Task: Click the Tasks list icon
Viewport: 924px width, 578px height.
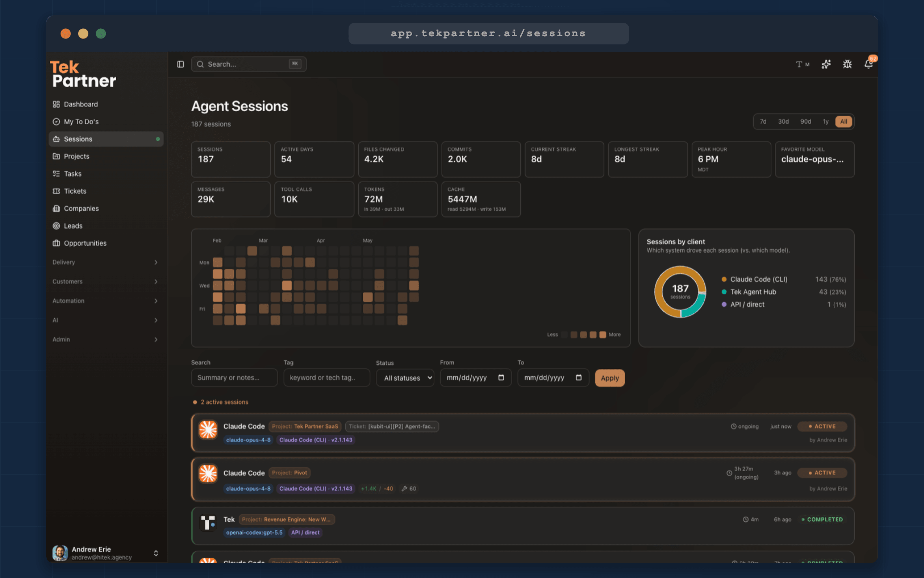Action: 56,174
